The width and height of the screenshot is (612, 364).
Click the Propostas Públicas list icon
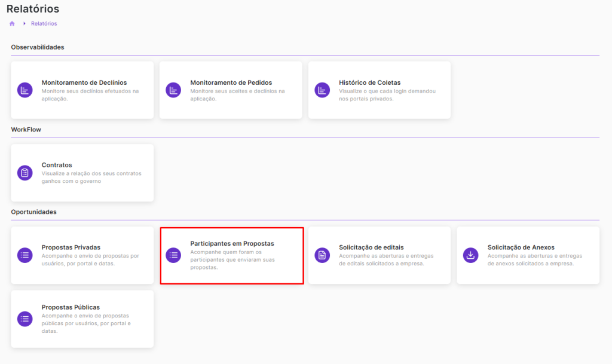click(x=25, y=319)
